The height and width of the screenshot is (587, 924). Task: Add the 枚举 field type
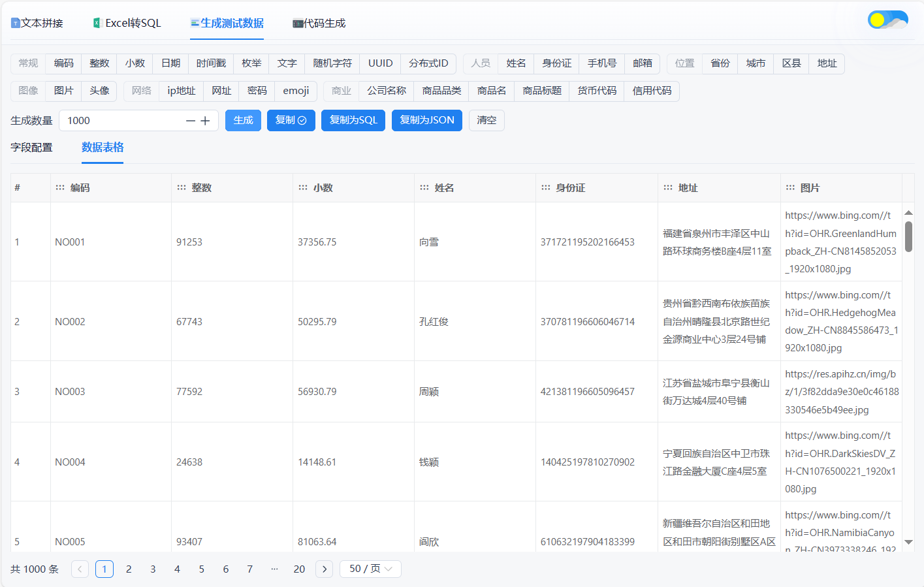click(x=251, y=63)
